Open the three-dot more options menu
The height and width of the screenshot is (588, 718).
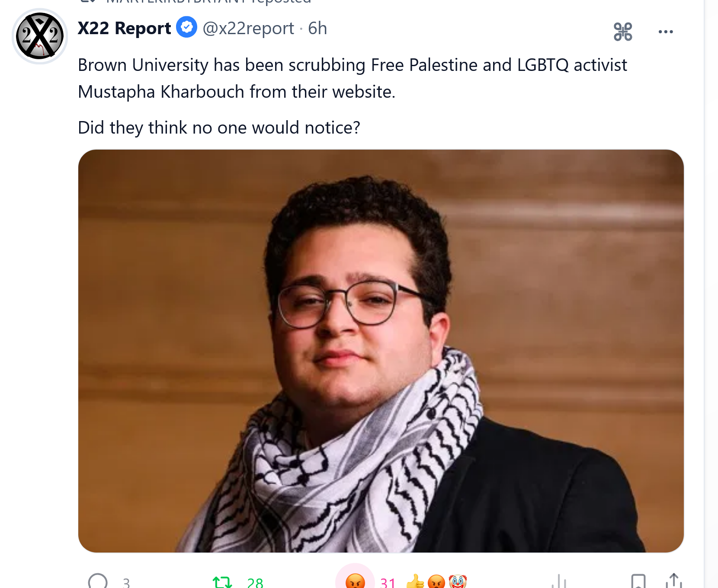pyautogui.click(x=666, y=32)
